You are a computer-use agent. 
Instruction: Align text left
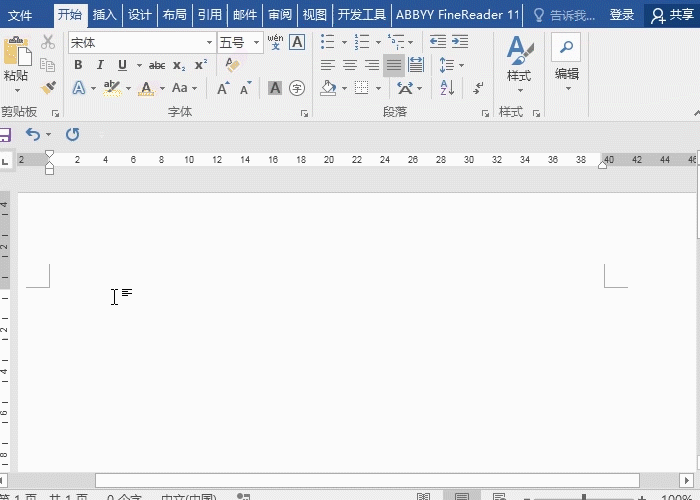coord(328,65)
